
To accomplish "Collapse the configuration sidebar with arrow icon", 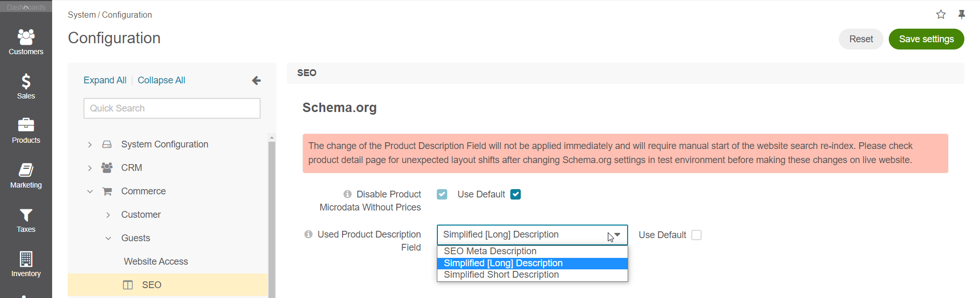I will pyautogui.click(x=256, y=80).
